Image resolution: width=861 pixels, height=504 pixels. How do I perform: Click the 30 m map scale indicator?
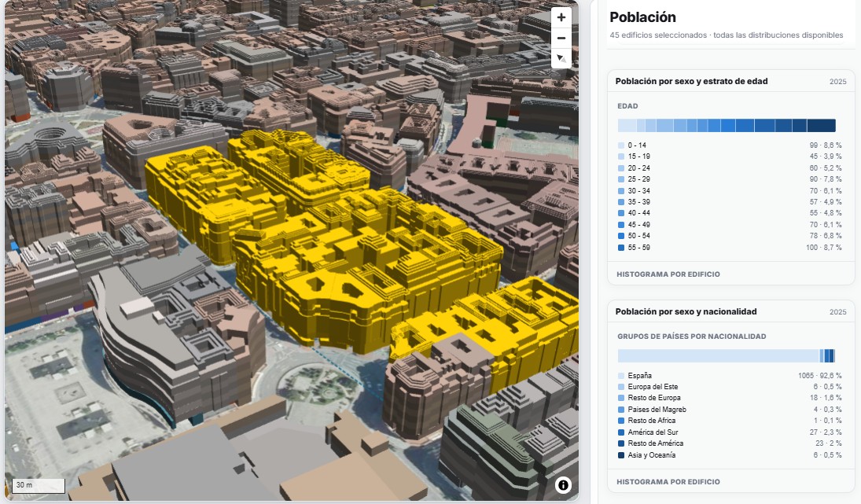pos(39,485)
